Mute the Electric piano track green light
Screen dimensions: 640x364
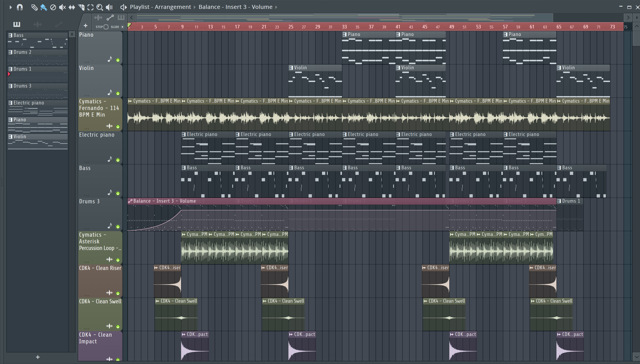118,160
